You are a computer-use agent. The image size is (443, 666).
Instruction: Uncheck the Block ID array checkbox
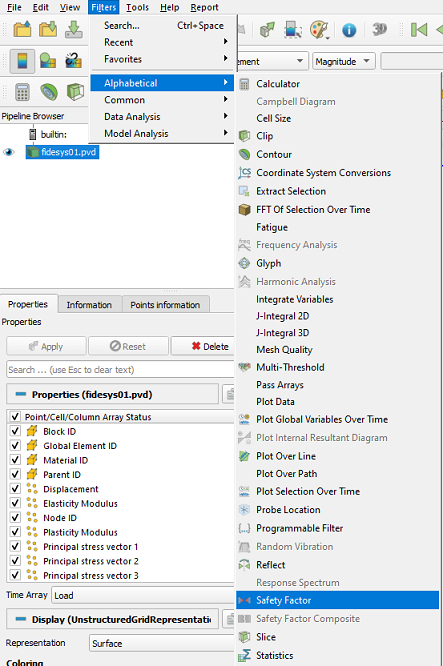15,431
